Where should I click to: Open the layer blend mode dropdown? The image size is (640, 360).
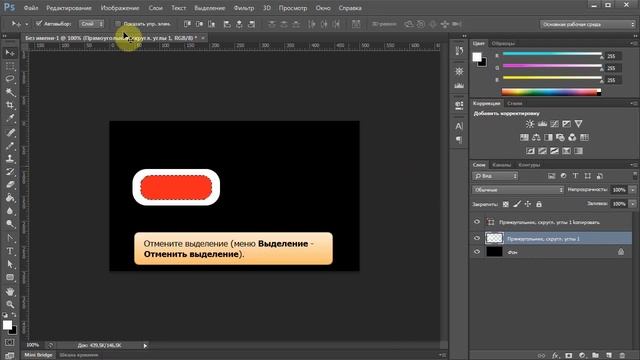tap(518, 190)
